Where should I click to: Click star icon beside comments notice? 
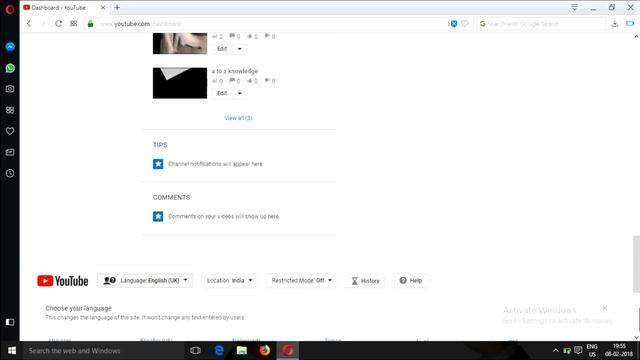point(158,216)
